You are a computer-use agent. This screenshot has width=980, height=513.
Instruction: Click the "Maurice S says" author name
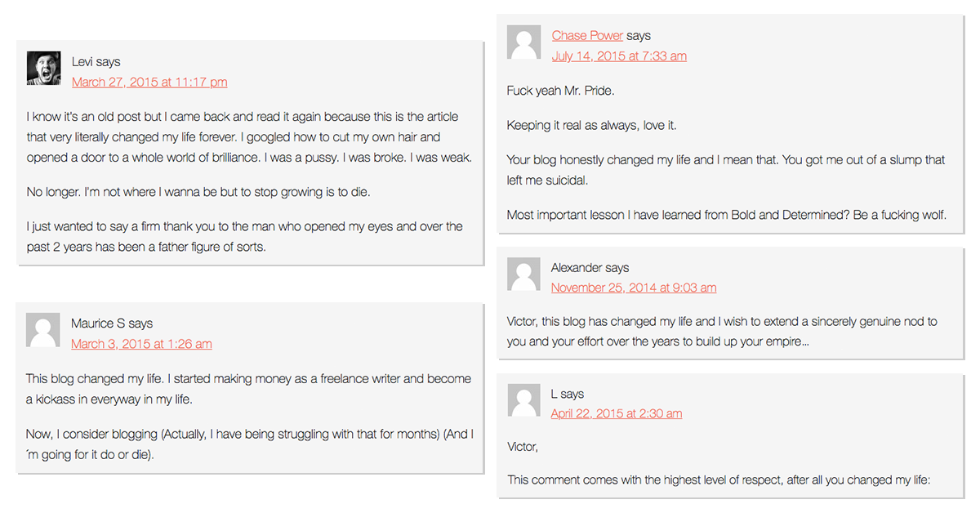(x=112, y=323)
